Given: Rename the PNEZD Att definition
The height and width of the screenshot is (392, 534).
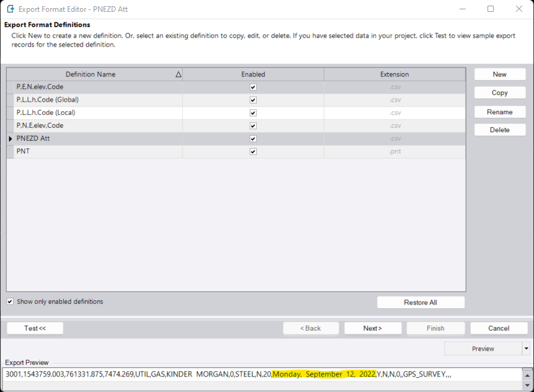Looking at the screenshot, I should [499, 112].
